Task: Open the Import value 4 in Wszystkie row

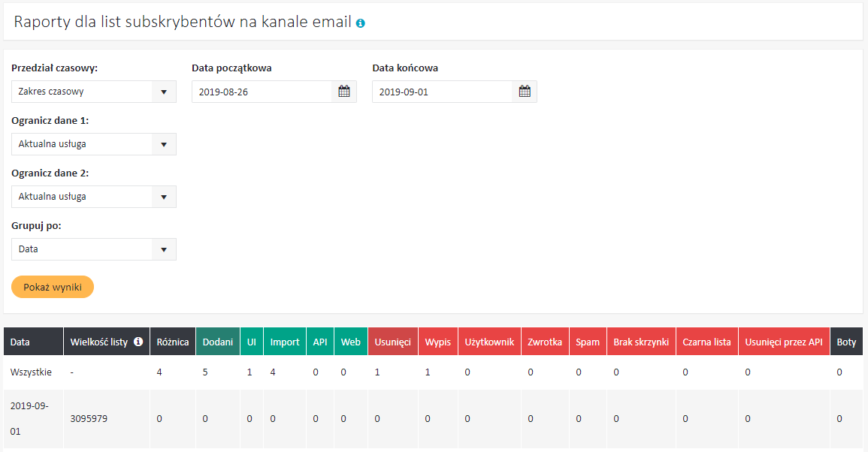Action: [273, 372]
